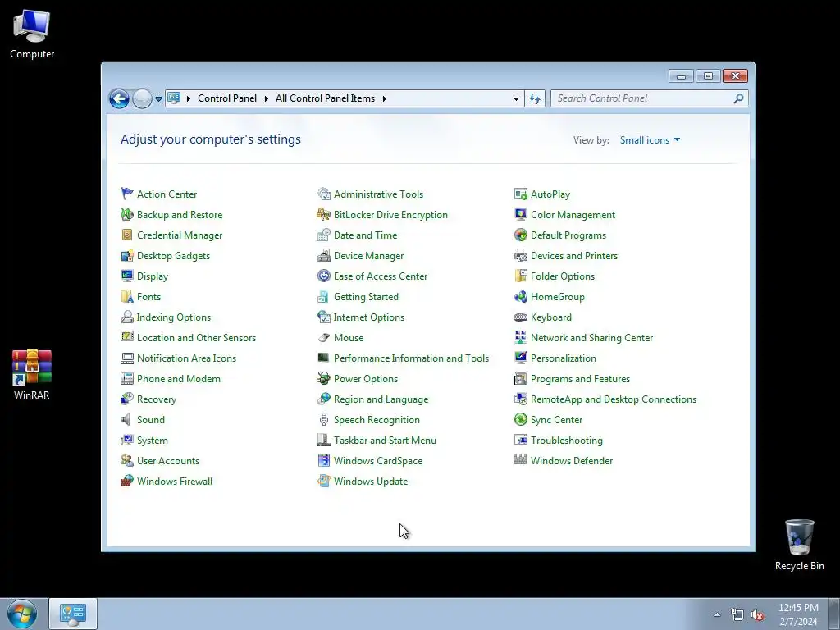Open Taskbar and Start Menu settings
This screenshot has width=840, height=630.
(385, 441)
